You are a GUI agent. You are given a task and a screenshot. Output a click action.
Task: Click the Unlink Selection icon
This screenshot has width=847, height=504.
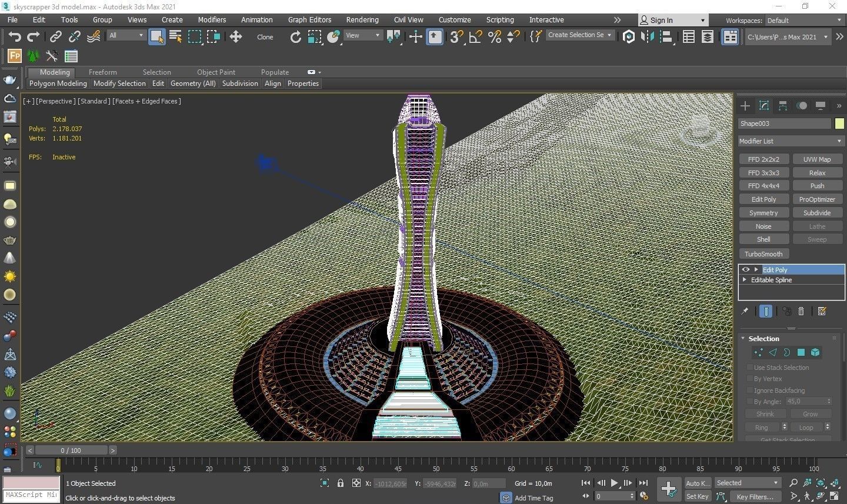click(74, 37)
